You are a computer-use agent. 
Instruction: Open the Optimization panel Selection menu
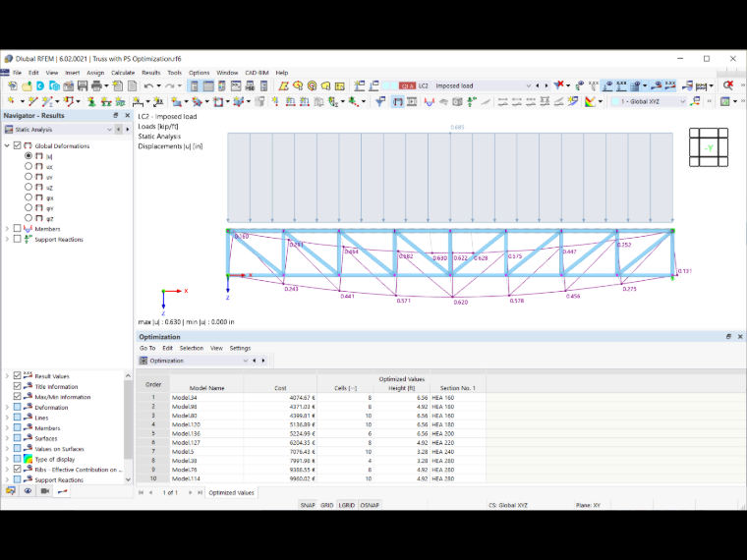tap(192, 348)
